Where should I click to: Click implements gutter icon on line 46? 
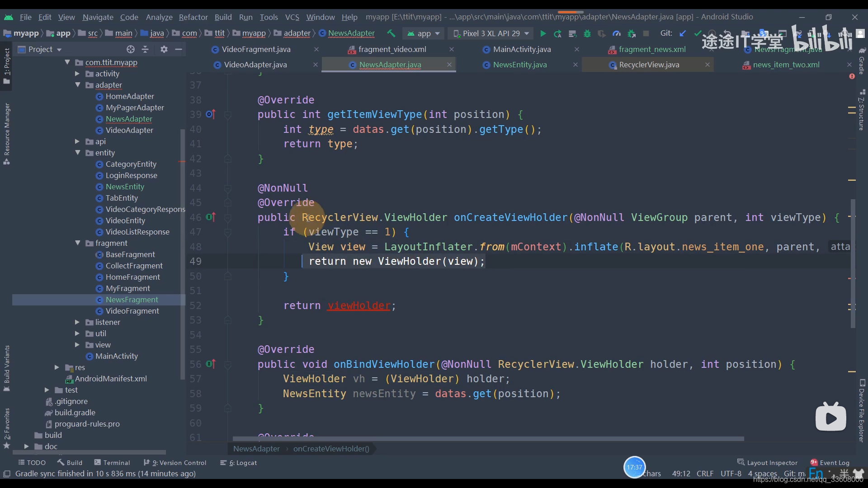(211, 217)
